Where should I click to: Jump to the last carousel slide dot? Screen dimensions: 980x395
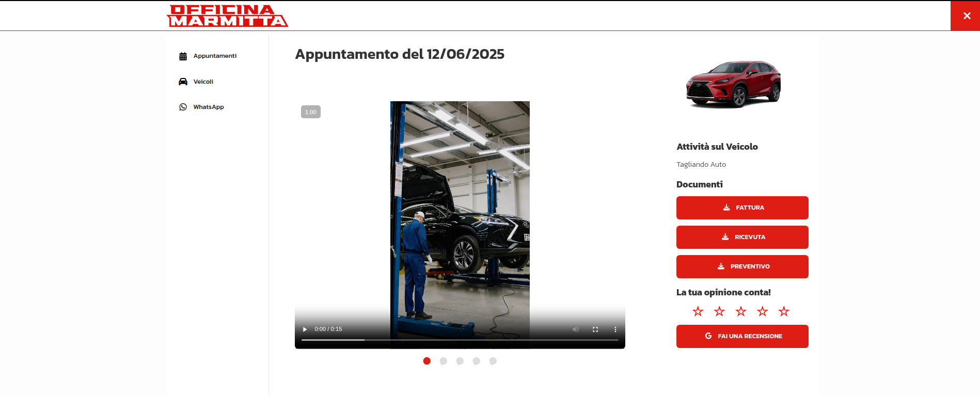click(493, 361)
